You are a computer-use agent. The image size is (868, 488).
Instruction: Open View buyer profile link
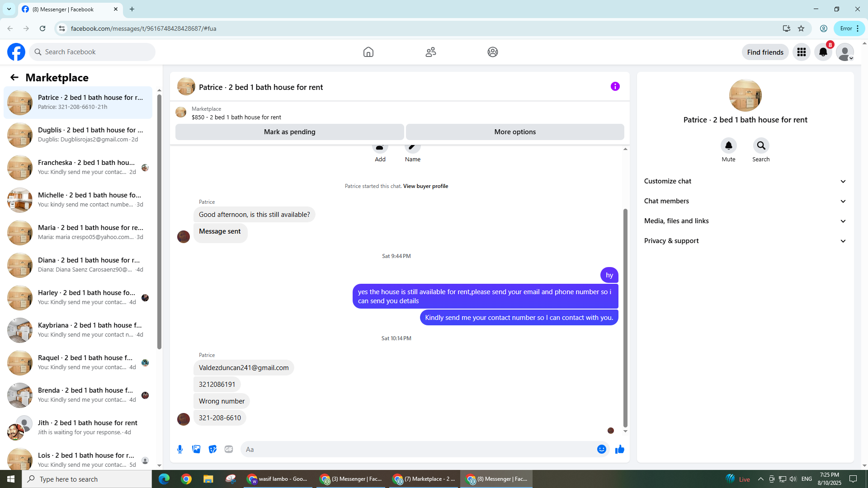coord(425,186)
